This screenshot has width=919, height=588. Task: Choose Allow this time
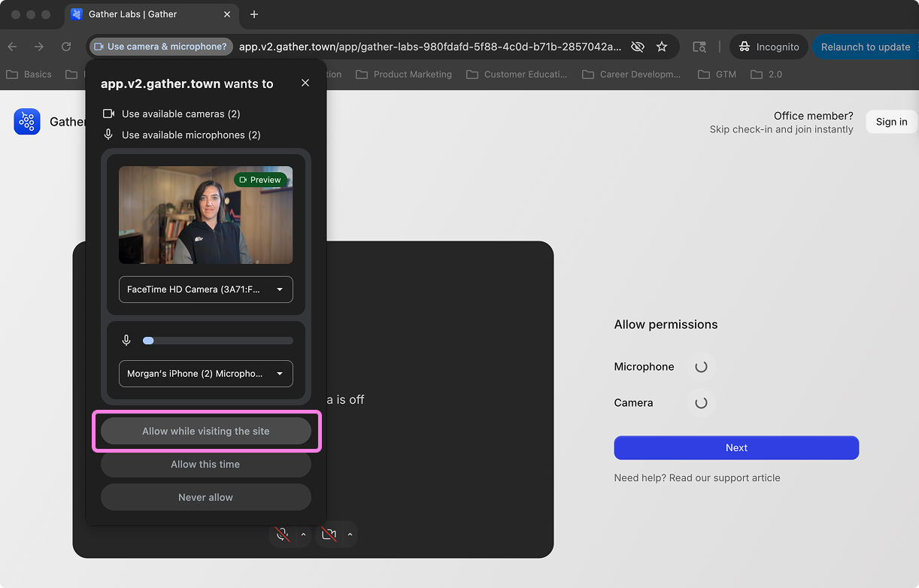click(x=205, y=464)
